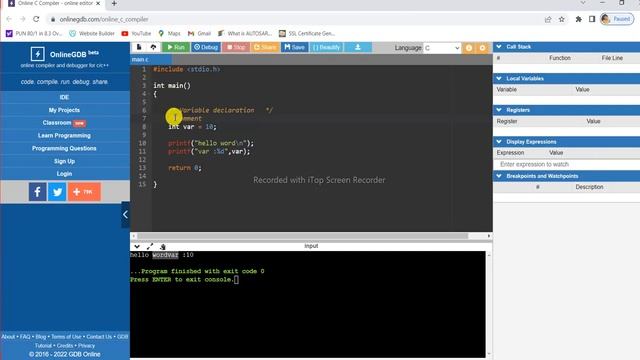Click the red Stop button
This screenshot has width=640, height=360.
(x=236, y=47)
